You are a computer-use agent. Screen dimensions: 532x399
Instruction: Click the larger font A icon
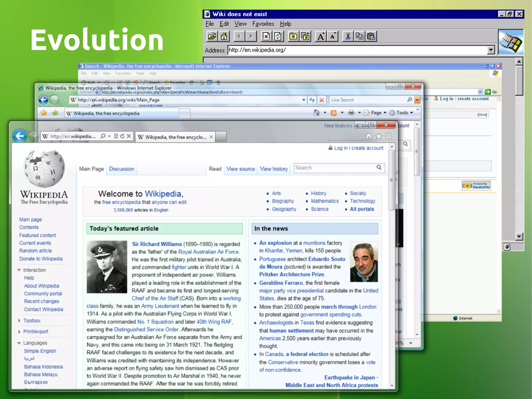pos(321,36)
